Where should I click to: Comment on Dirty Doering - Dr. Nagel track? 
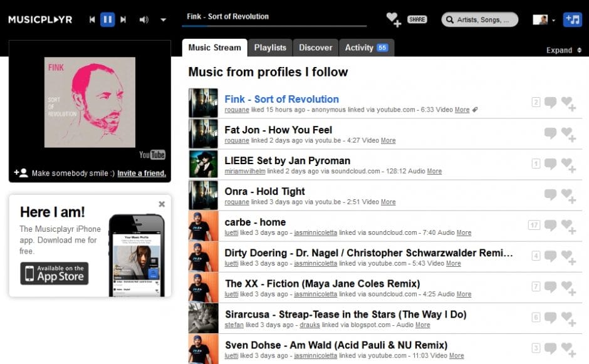point(550,256)
